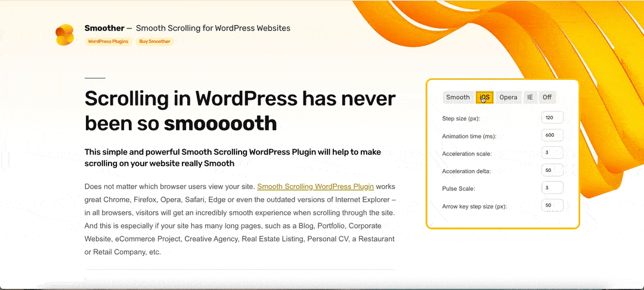
Task: Follow the Smooth Scrolling WordPress Plugin link
Action: click(x=315, y=187)
